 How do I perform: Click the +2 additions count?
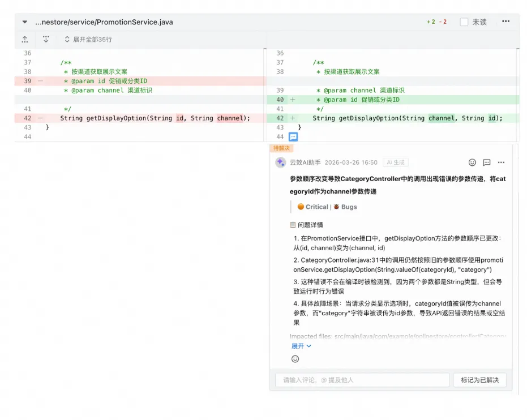coord(431,22)
